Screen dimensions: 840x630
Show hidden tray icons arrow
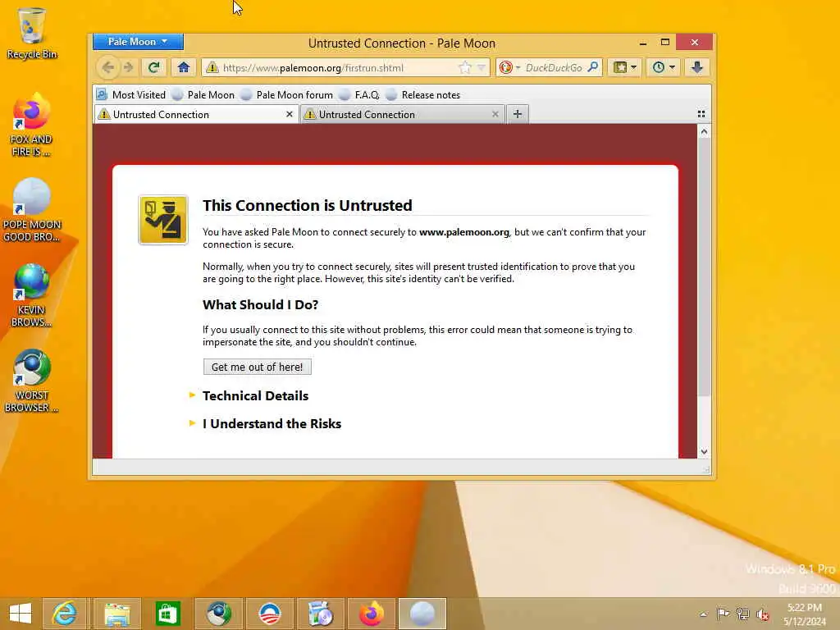point(703,614)
